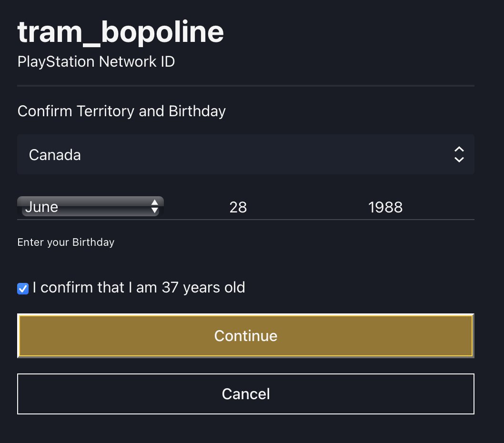Click the up-down chevron icon beside Canada
504x443 pixels.
point(459,154)
